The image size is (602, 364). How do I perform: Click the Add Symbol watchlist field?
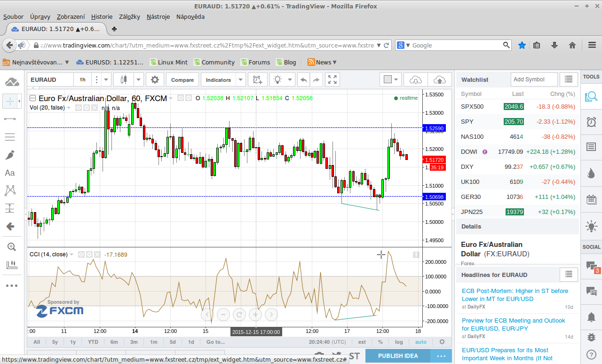(534, 79)
